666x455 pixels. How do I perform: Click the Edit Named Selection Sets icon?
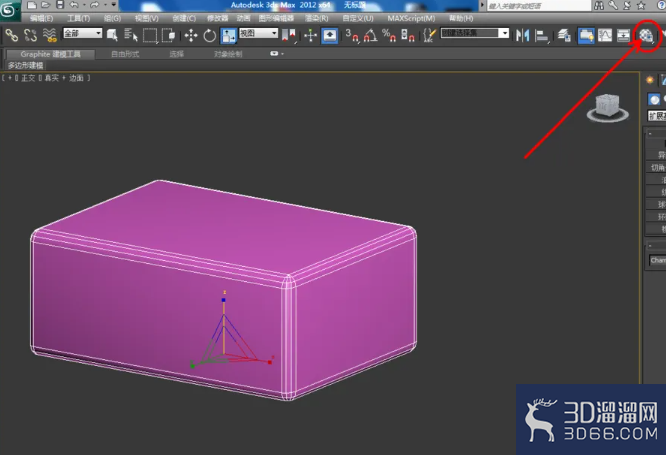click(429, 35)
